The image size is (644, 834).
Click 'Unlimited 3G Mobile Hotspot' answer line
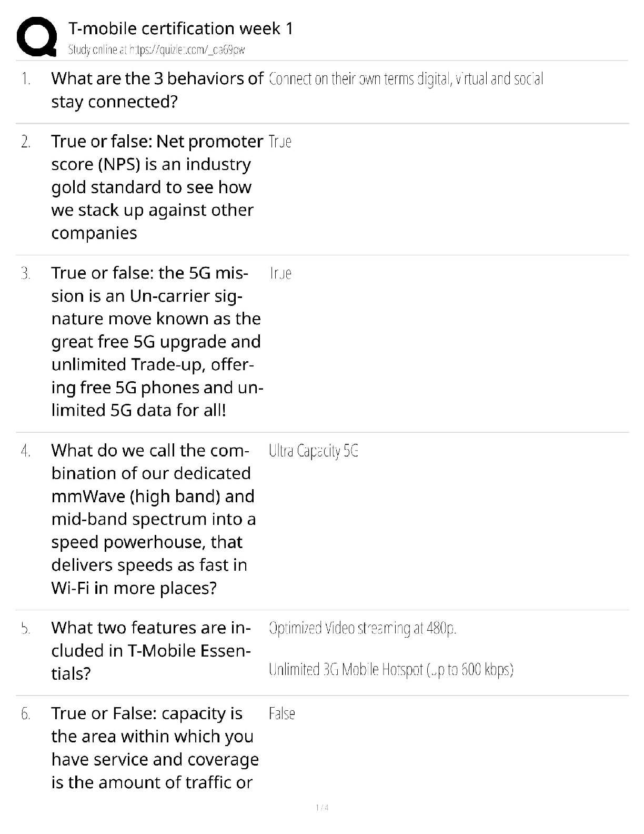click(x=390, y=669)
